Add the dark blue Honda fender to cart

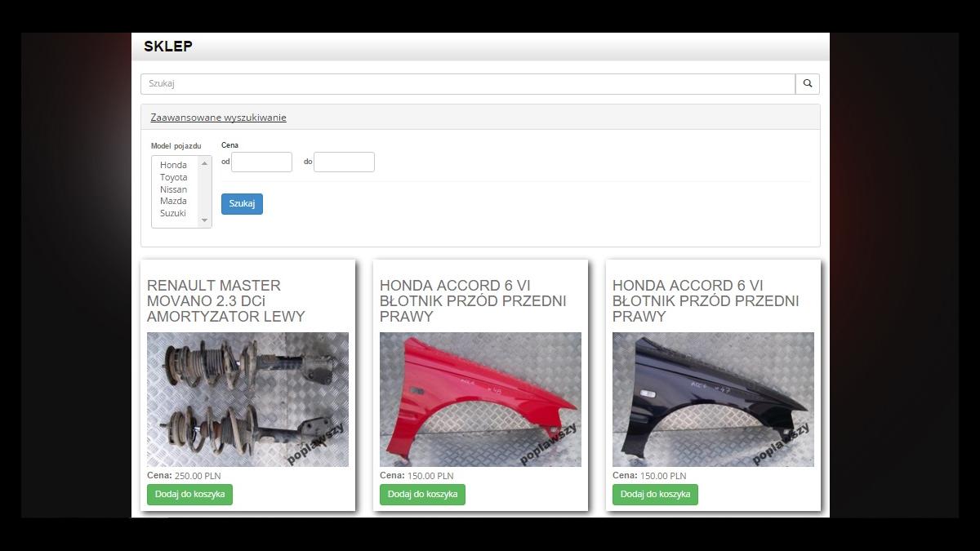[x=655, y=495]
